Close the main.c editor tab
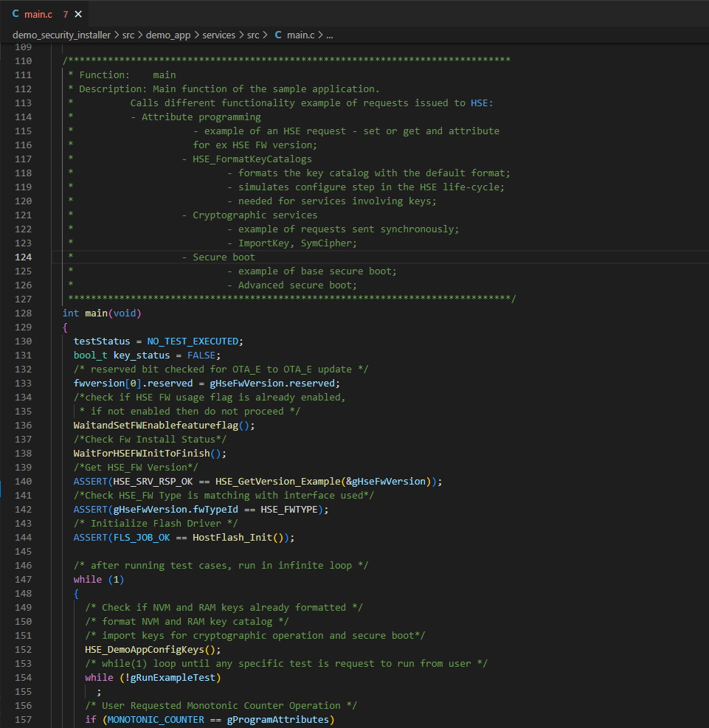Viewport: 709px width, 728px height. coord(78,13)
